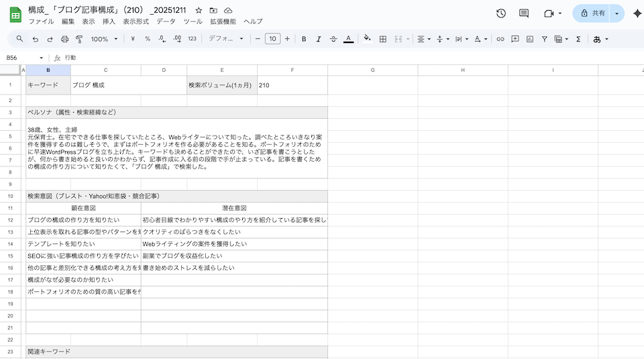Open the ファイル menu
The width and height of the screenshot is (644, 359).
click(x=41, y=21)
